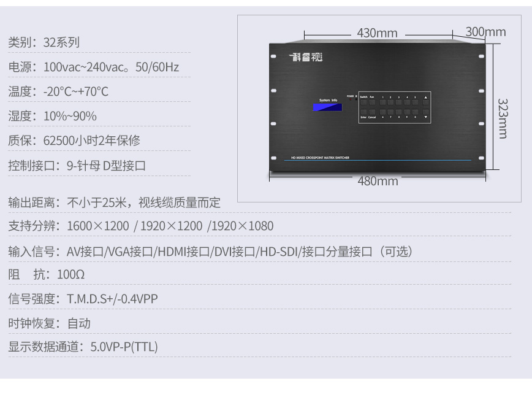
Task: Click number 1 key on keypad
Action: pyautogui.click(x=382, y=102)
